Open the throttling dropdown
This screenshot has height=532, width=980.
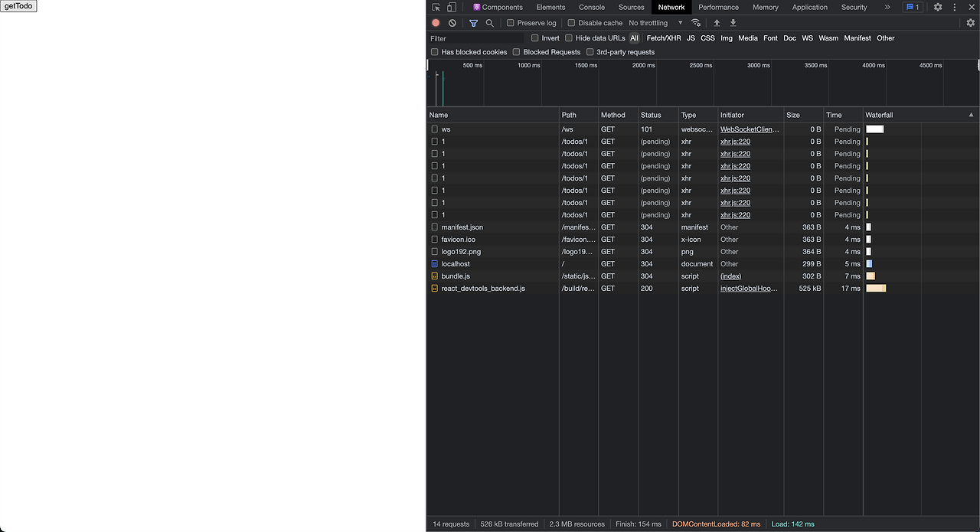655,23
